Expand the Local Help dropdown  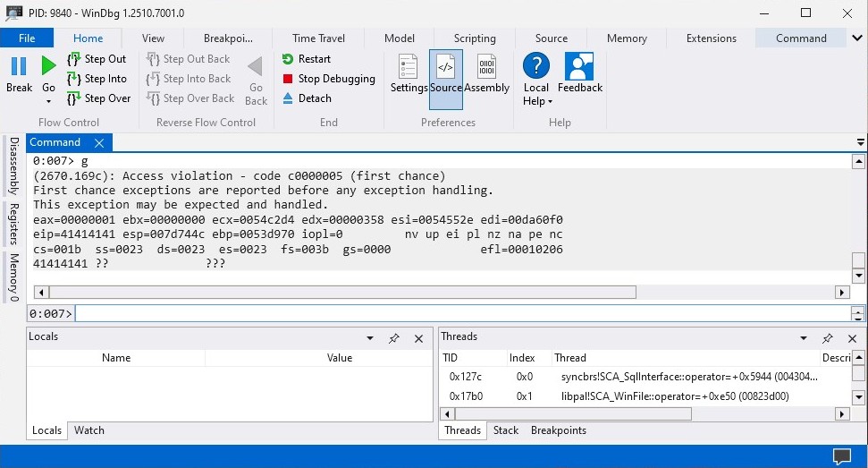tap(535, 101)
